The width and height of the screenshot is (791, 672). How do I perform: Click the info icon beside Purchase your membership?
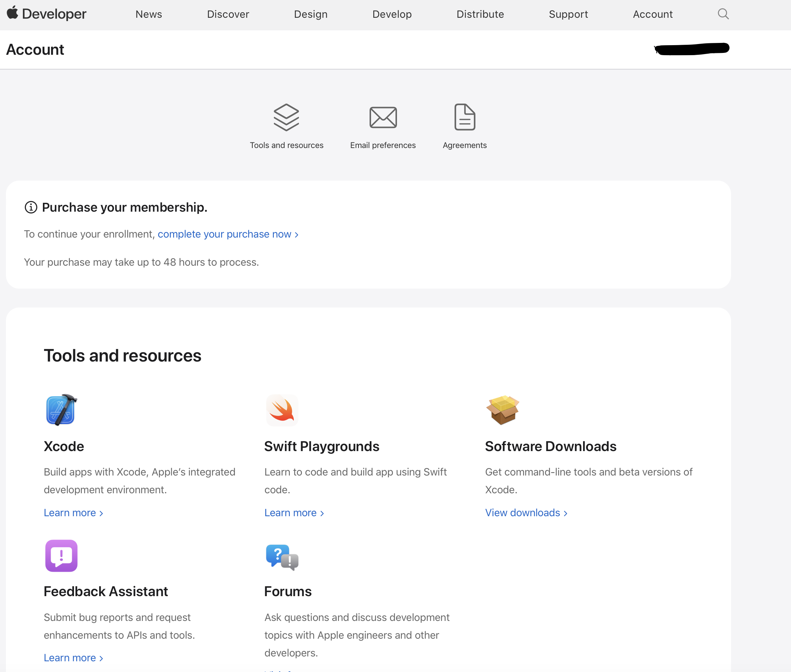(31, 207)
